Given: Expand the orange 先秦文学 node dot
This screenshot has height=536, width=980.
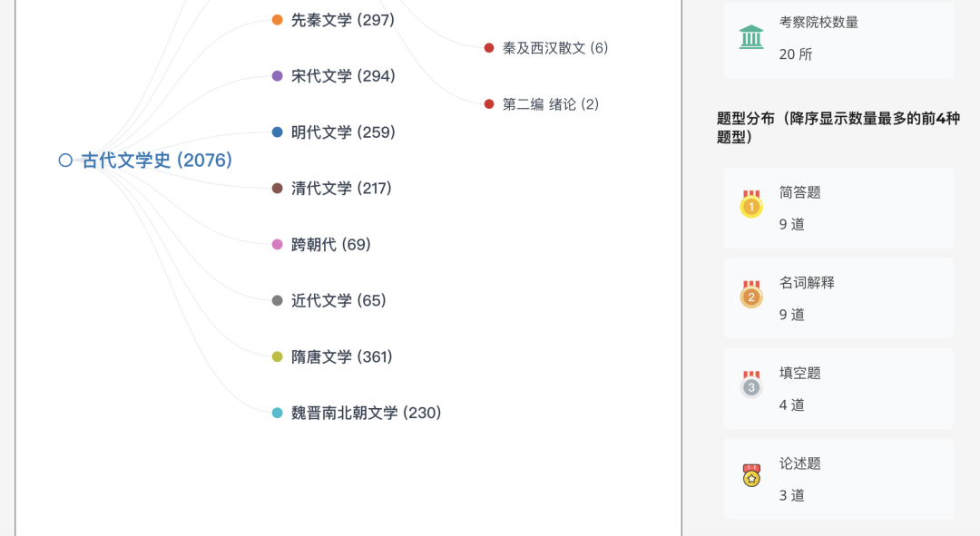Looking at the screenshot, I should coord(278,20).
